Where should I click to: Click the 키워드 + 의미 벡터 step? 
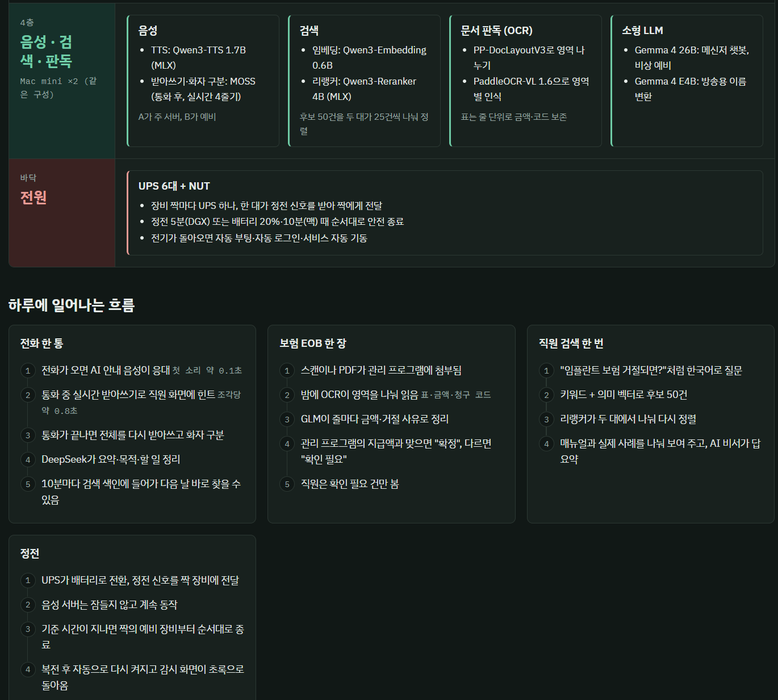pyautogui.click(x=624, y=395)
